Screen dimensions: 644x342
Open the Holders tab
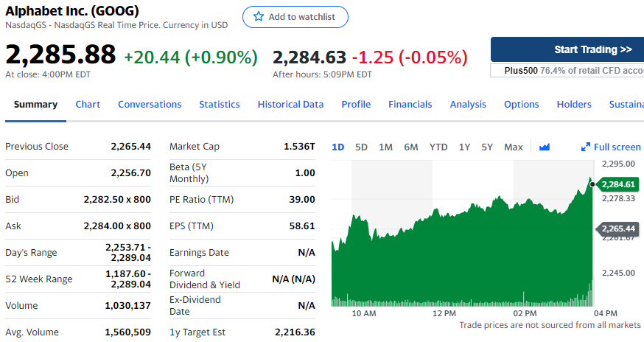(x=574, y=105)
